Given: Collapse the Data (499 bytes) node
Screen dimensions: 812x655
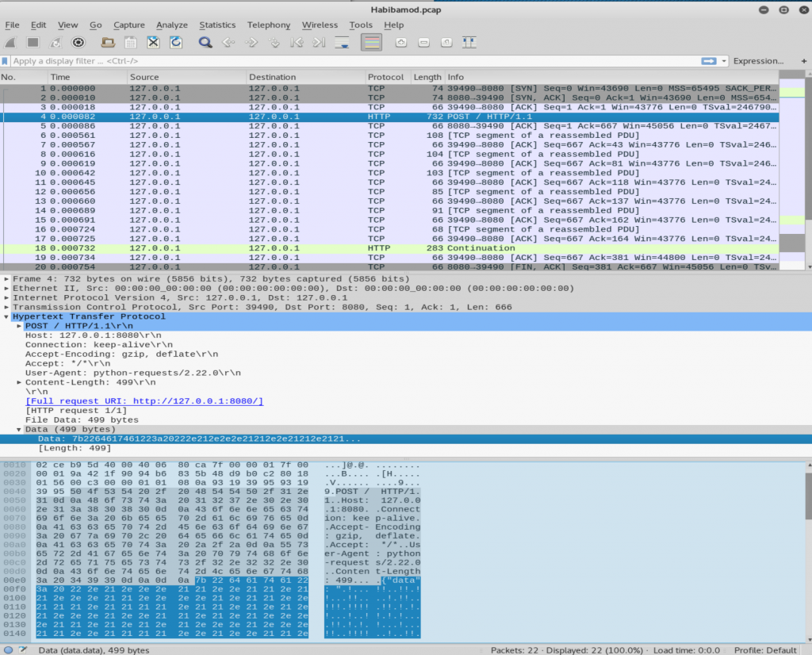Looking at the screenshot, I should click(19, 429).
